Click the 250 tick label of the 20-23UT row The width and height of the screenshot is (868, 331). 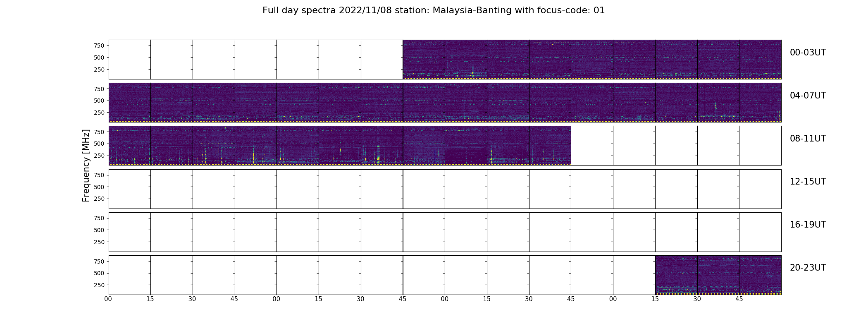tap(99, 285)
